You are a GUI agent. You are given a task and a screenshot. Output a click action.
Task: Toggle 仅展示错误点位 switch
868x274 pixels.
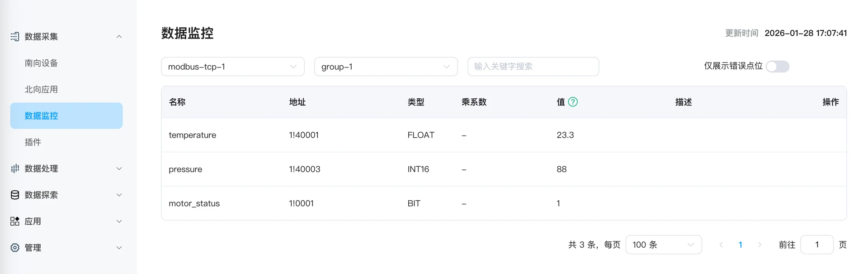(x=778, y=67)
